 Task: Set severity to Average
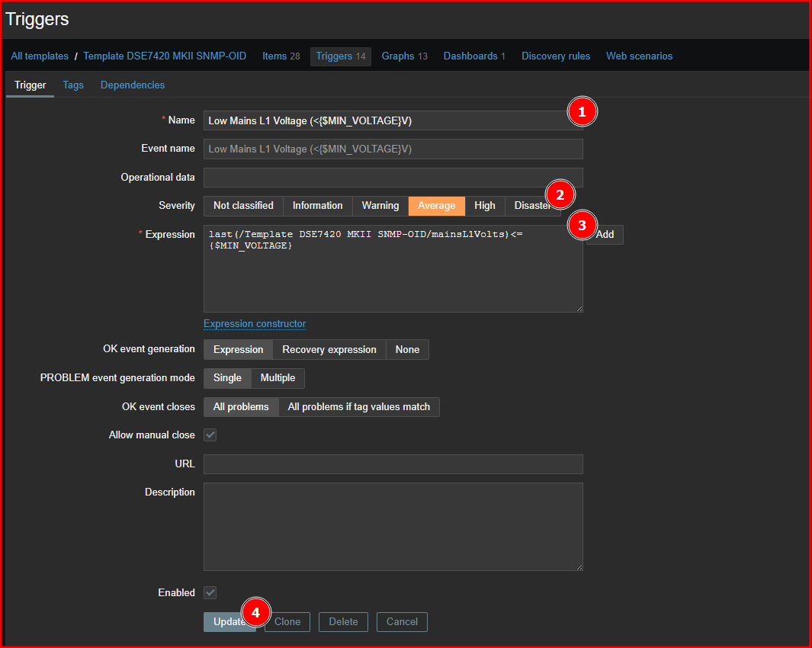point(437,206)
